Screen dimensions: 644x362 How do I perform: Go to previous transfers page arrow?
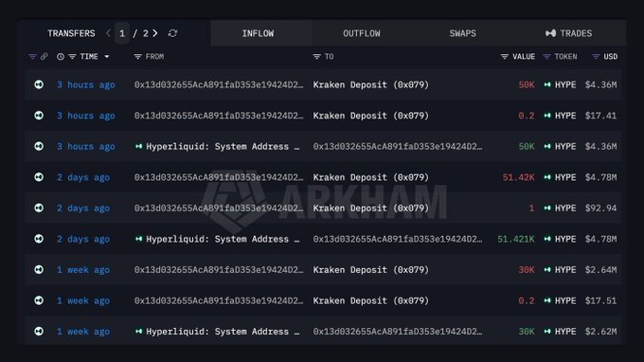coord(108,33)
